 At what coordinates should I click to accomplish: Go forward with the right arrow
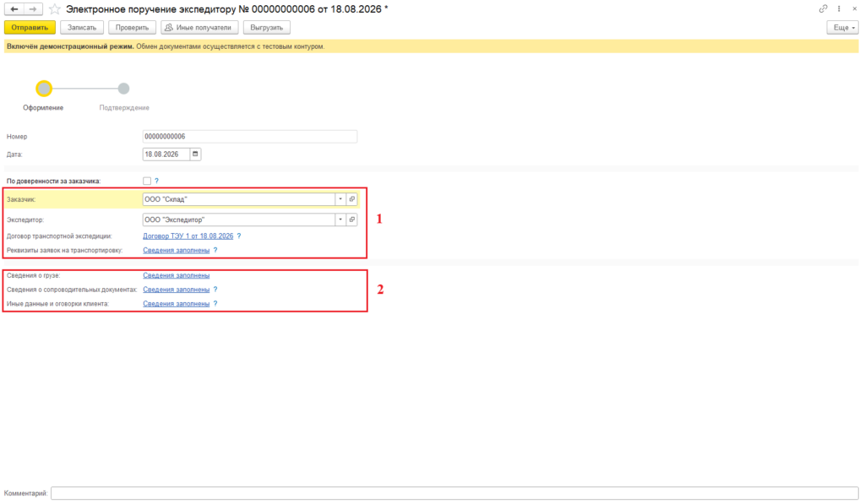tap(33, 8)
